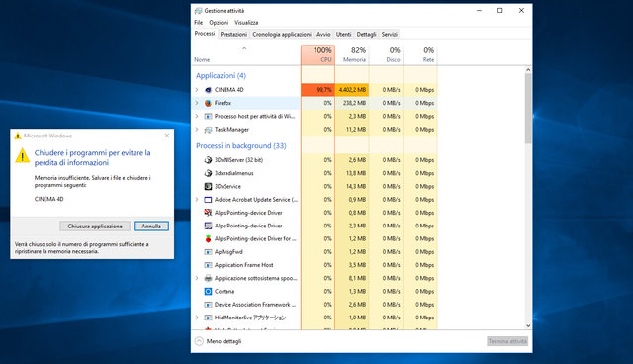This screenshot has height=364, width=633.
Task: Click the Applicazione sottosistema spooler printer icon
Action: click(x=208, y=278)
